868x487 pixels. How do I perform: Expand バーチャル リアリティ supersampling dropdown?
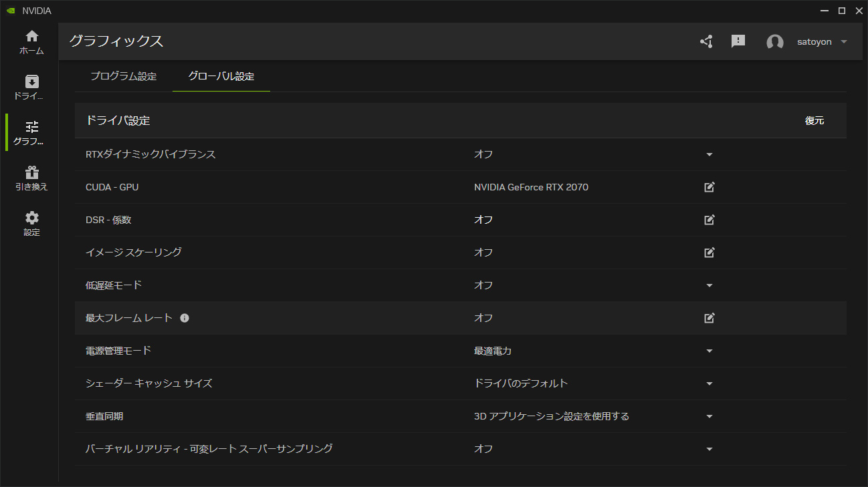[710, 449]
